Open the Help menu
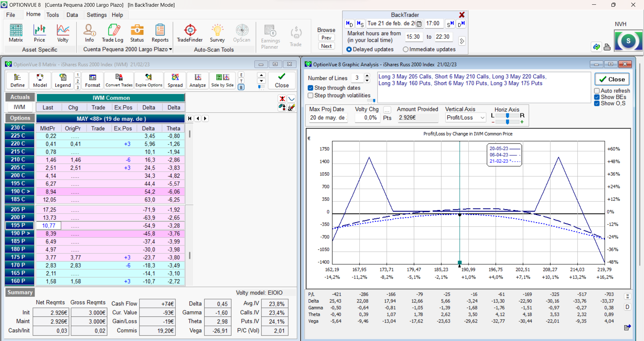Viewport: 644px width, 341px height. [x=117, y=15]
